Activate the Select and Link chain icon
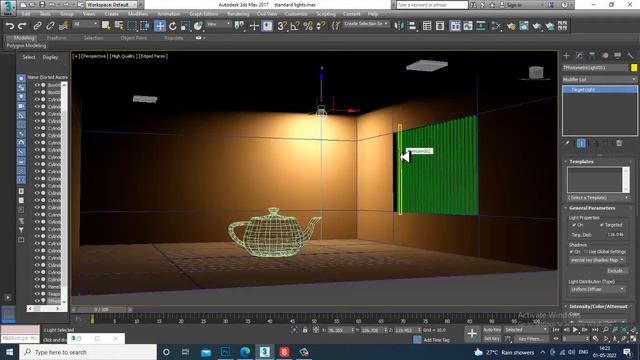This screenshot has height=360, width=640. (37, 26)
